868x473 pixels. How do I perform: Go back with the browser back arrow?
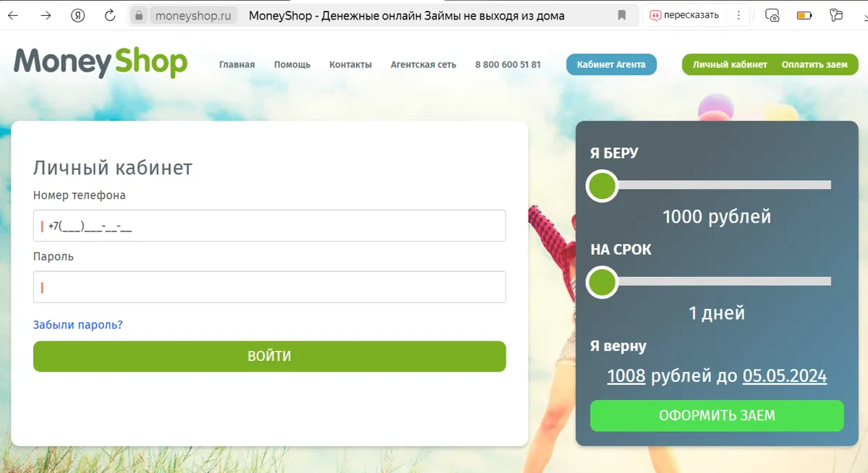(x=14, y=15)
